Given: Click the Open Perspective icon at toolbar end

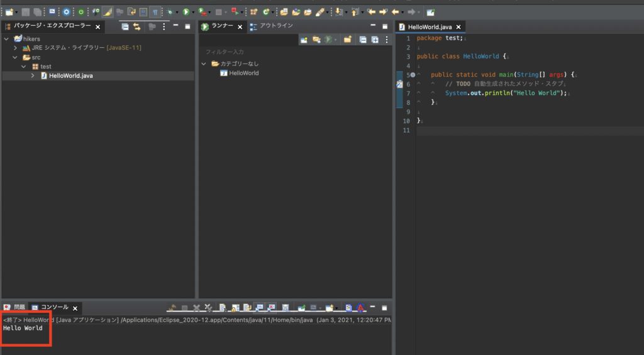Looking at the screenshot, I should coord(430,13).
